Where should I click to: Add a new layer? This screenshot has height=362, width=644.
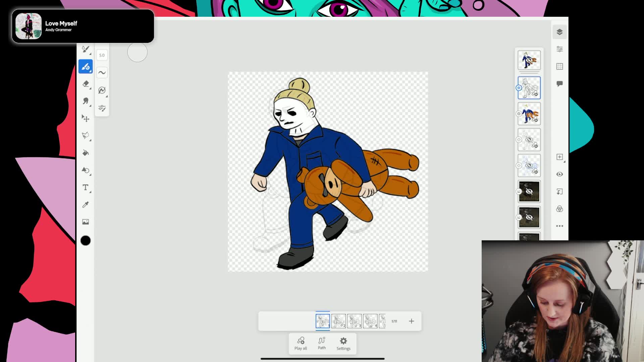pyautogui.click(x=559, y=157)
